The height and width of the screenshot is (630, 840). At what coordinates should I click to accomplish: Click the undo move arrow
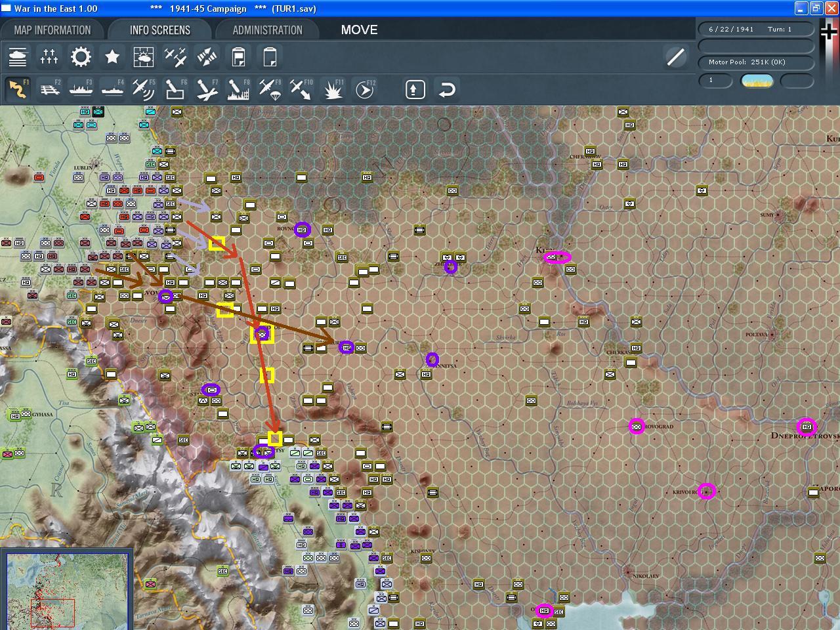coord(447,89)
